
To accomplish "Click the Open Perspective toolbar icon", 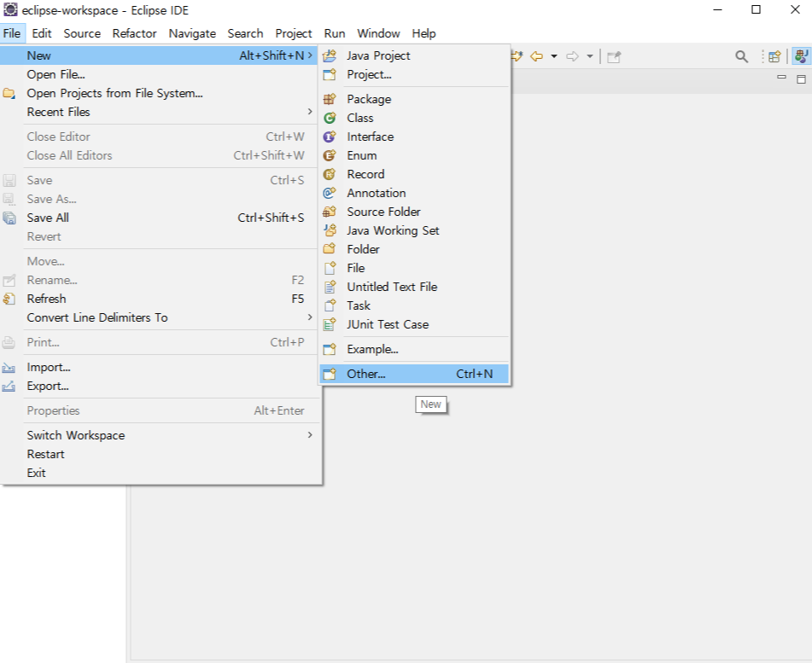I will [774, 56].
